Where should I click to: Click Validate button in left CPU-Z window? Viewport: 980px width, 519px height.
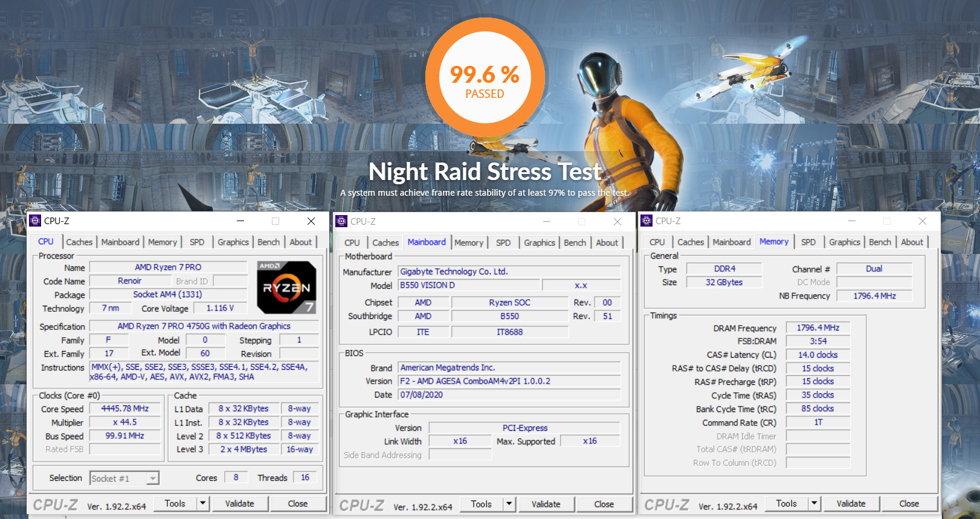pos(240,503)
